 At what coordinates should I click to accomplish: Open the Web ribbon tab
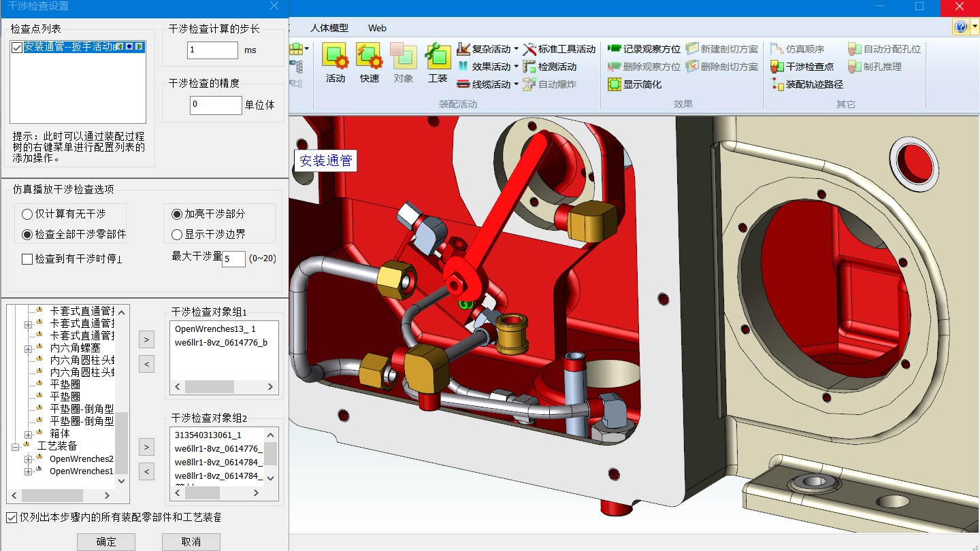(377, 28)
